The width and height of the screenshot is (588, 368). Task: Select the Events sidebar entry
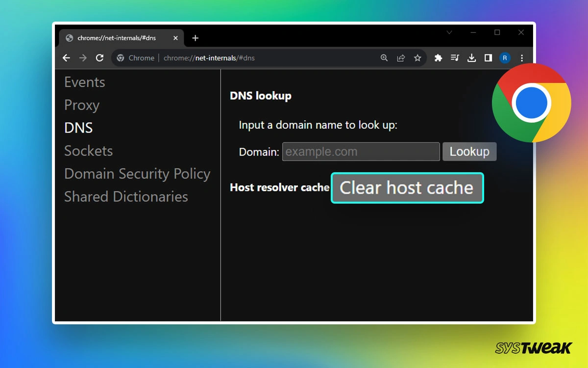pyautogui.click(x=84, y=82)
